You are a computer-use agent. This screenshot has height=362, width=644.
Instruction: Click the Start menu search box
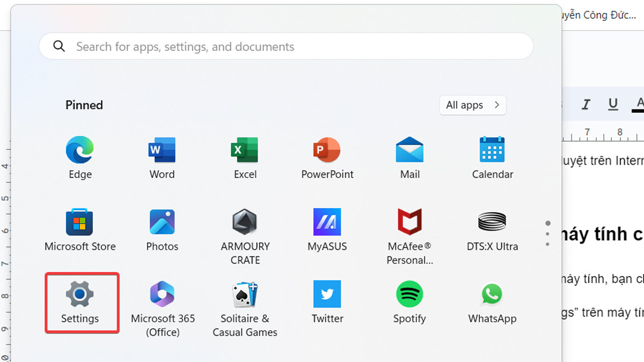point(286,47)
